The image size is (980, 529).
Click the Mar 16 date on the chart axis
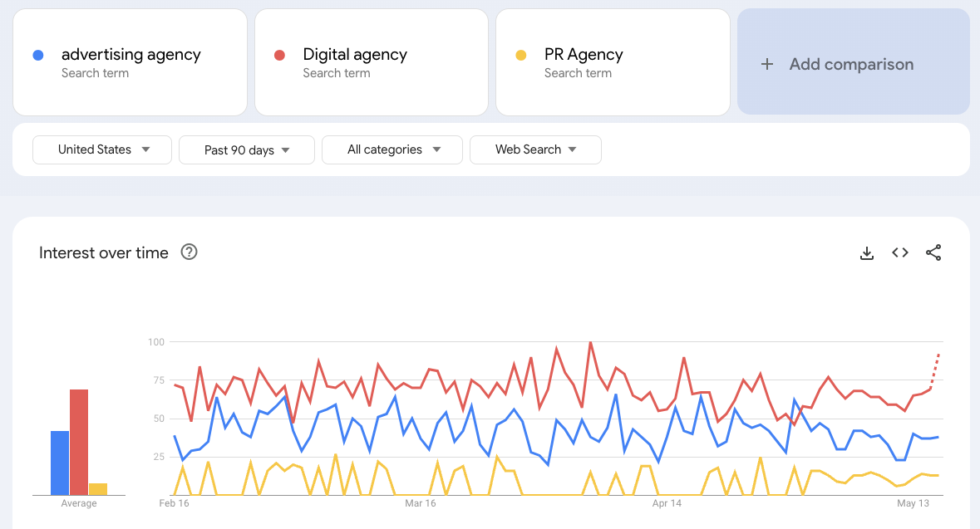click(420, 503)
